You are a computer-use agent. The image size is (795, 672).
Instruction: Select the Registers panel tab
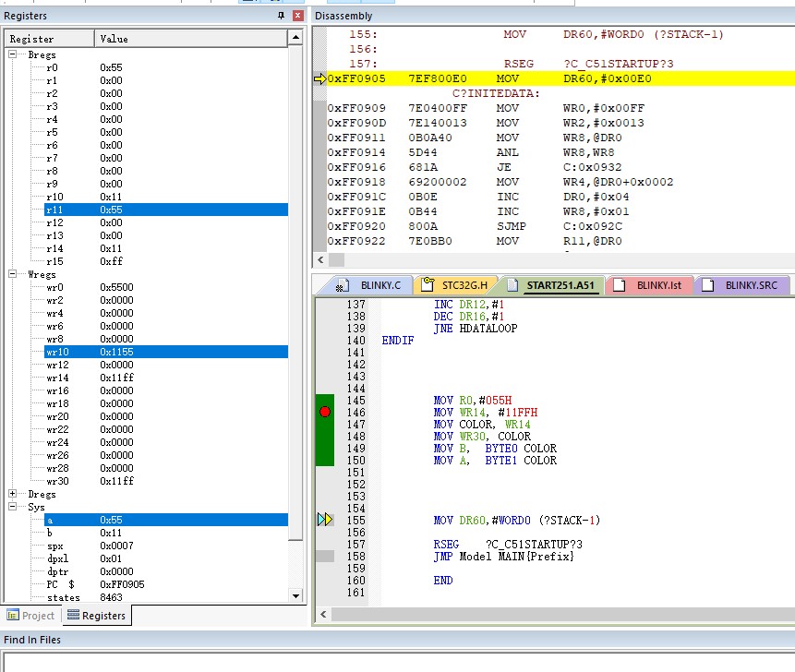click(x=97, y=616)
